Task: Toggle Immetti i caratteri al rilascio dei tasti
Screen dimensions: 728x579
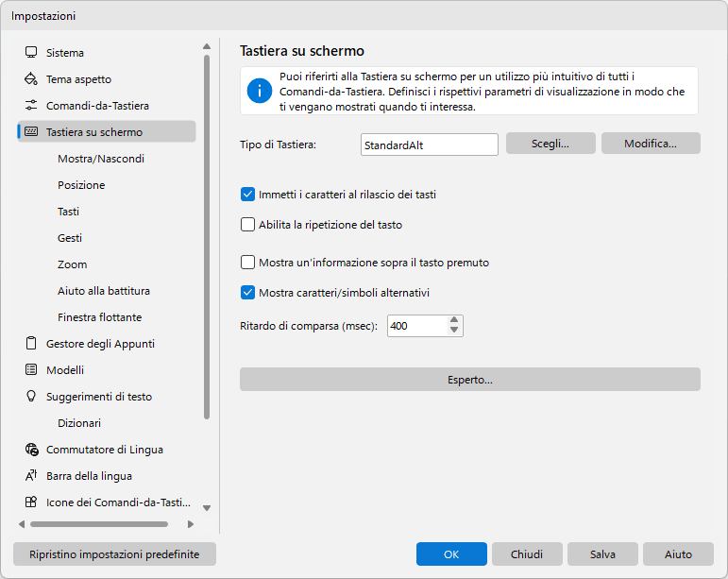Action: pos(247,194)
